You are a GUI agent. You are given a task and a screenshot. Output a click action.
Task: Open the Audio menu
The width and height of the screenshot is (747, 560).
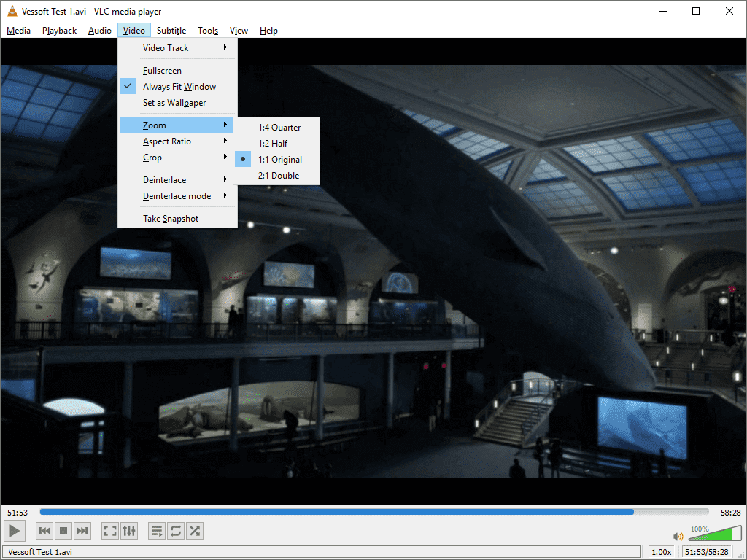(99, 31)
